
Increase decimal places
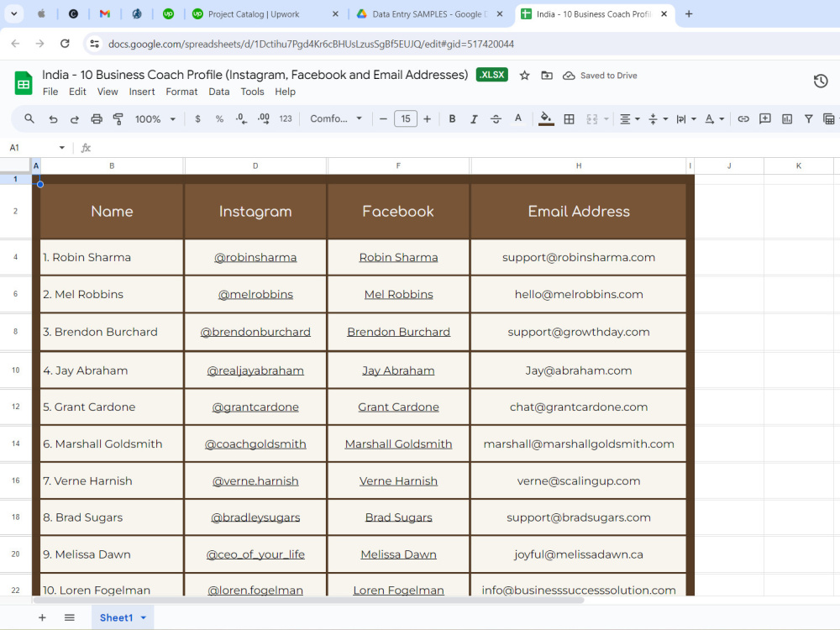pyautogui.click(x=264, y=119)
